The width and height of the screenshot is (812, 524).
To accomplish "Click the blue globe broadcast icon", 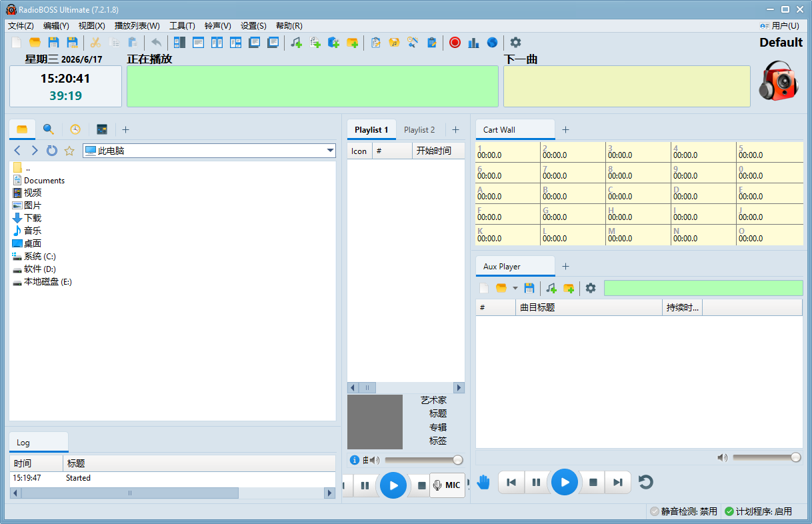I will tap(492, 43).
